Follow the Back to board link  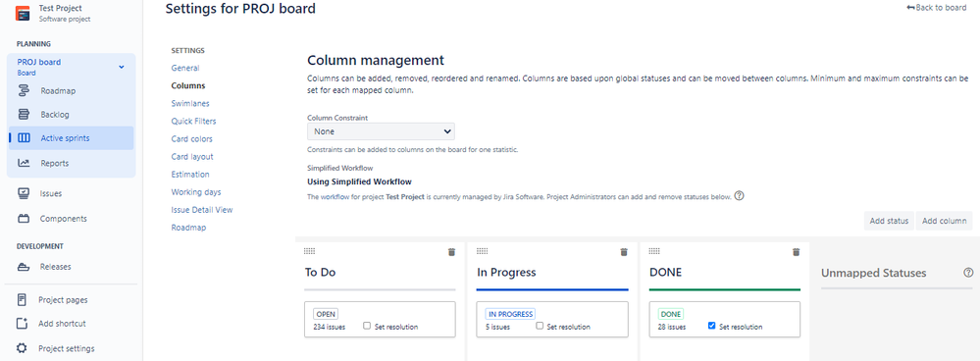[x=936, y=8]
